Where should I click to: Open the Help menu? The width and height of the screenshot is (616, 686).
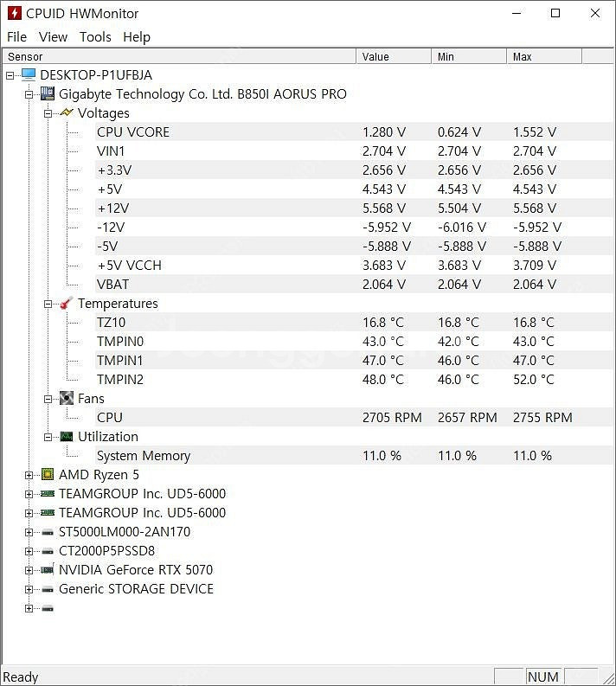pyautogui.click(x=137, y=36)
